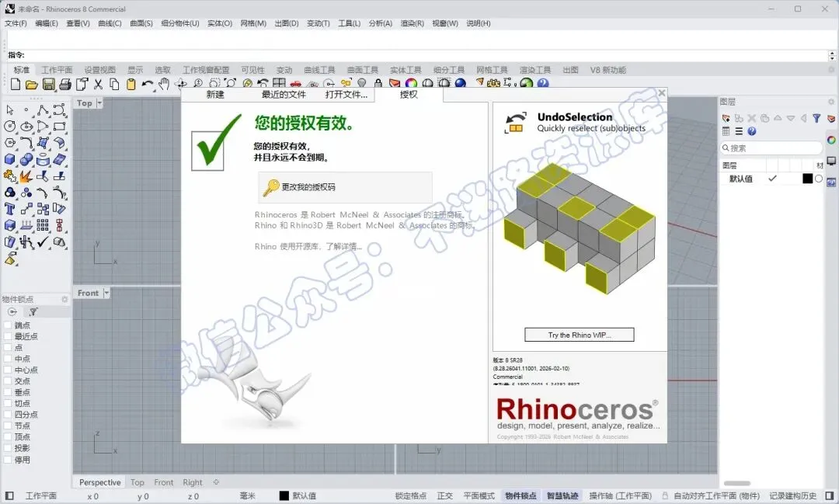This screenshot has width=839, height=504.
Task: Select the Pan hand tool
Action: (x=164, y=84)
